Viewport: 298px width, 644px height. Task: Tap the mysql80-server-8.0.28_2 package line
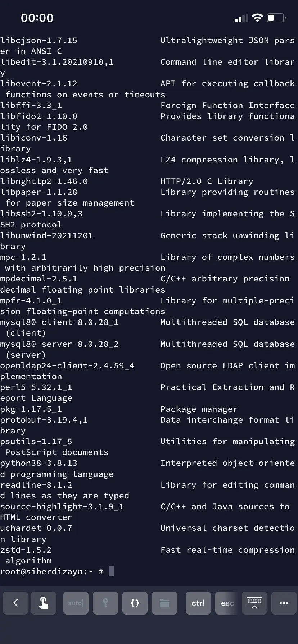tap(59, 344)
